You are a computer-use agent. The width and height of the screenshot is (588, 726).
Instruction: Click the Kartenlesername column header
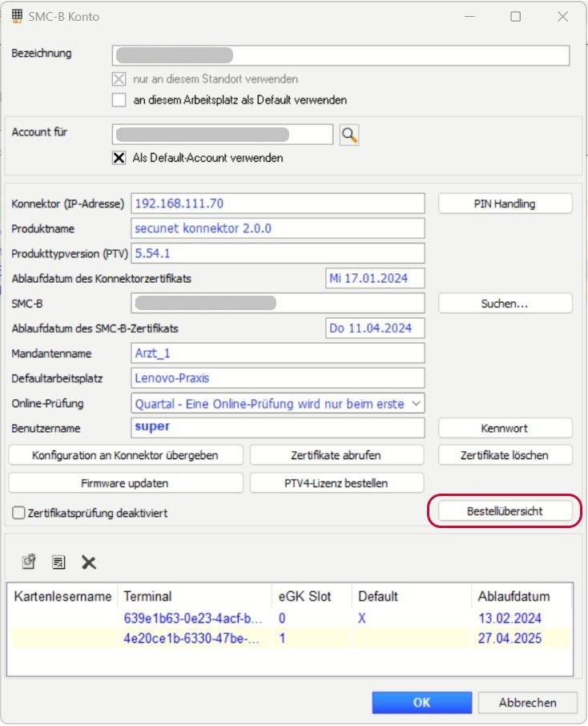click(62, 596)
